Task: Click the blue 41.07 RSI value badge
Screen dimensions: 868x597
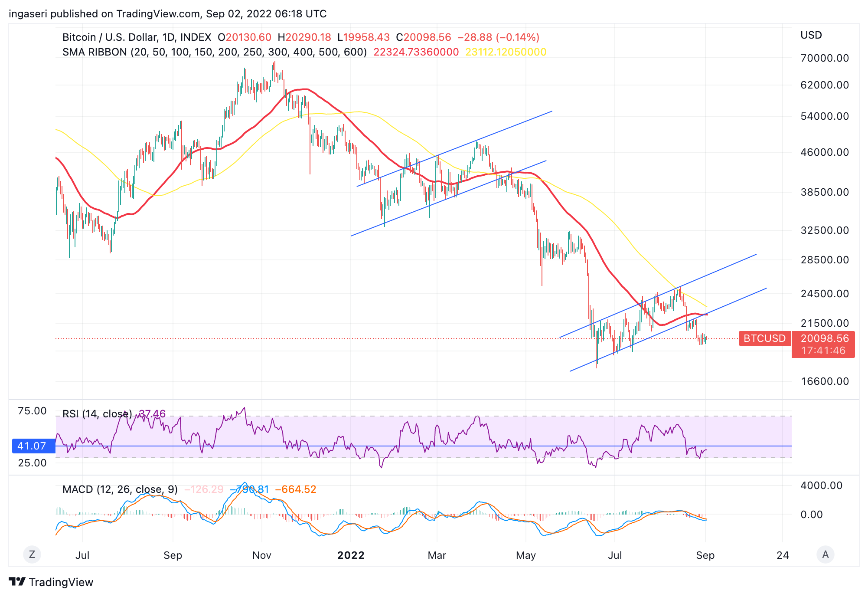Action: [x=32, y=446]
